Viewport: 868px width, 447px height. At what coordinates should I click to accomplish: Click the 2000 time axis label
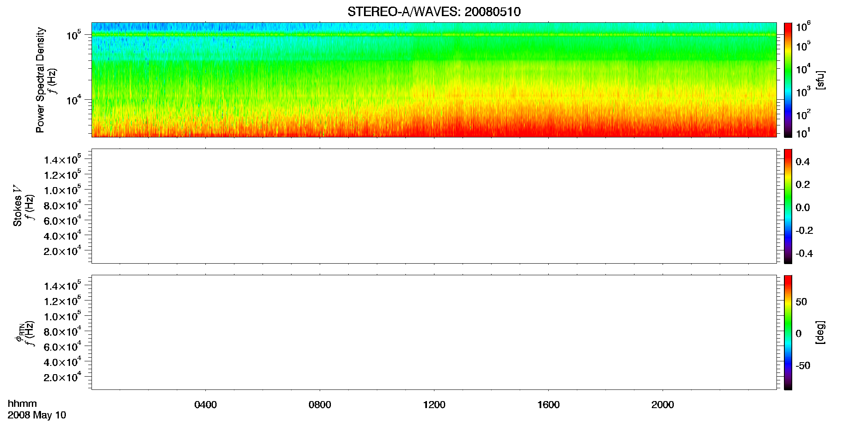click(663, 405)
